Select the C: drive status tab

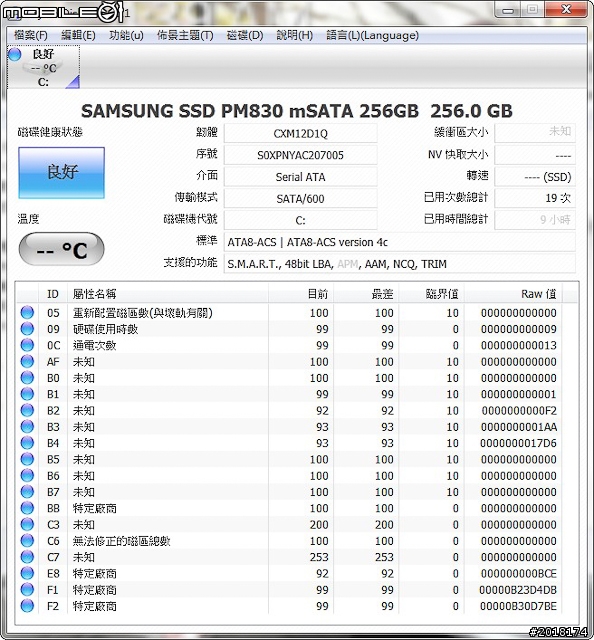(43, 67)
